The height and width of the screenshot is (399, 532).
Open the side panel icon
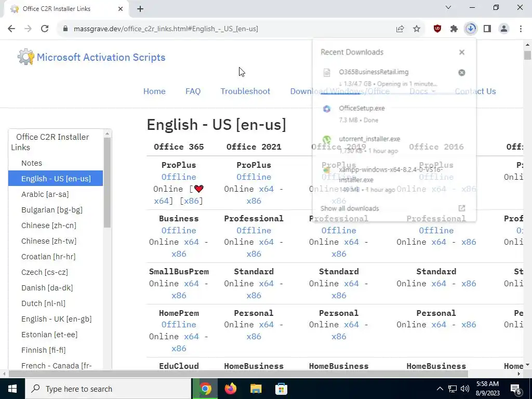pyautogui.click(x=487, y=29)
